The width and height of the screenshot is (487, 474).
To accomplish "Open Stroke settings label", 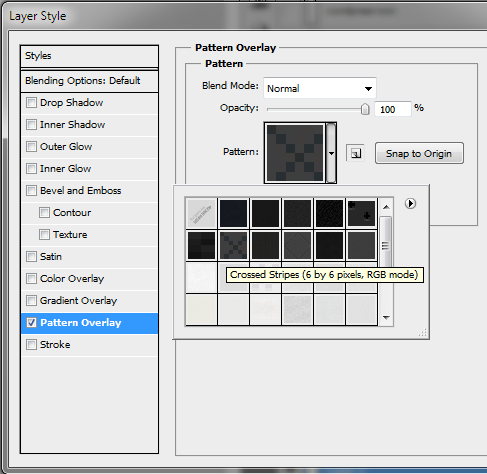I will click(55, 345).
